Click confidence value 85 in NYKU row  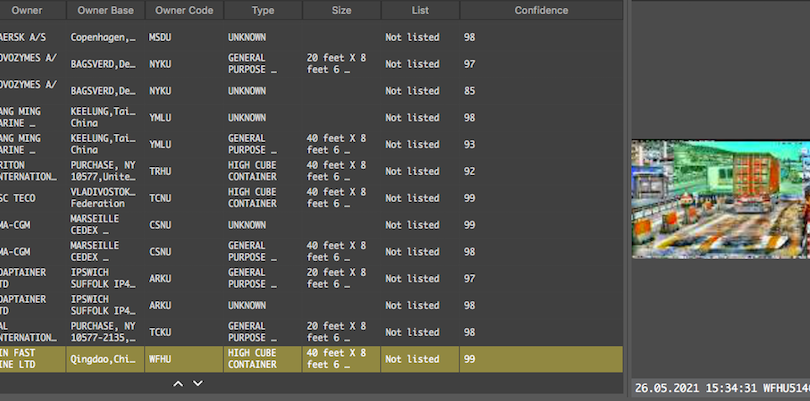point(469,91)
